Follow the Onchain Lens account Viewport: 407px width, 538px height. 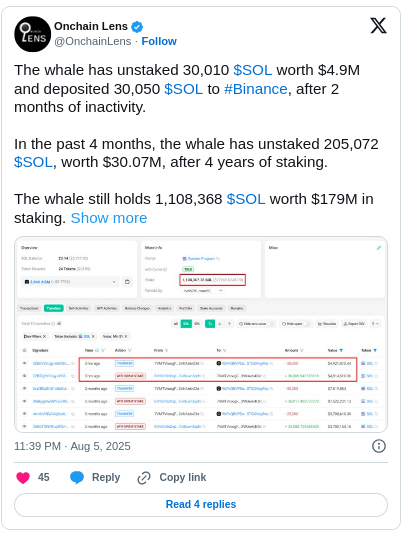point(159,41)
